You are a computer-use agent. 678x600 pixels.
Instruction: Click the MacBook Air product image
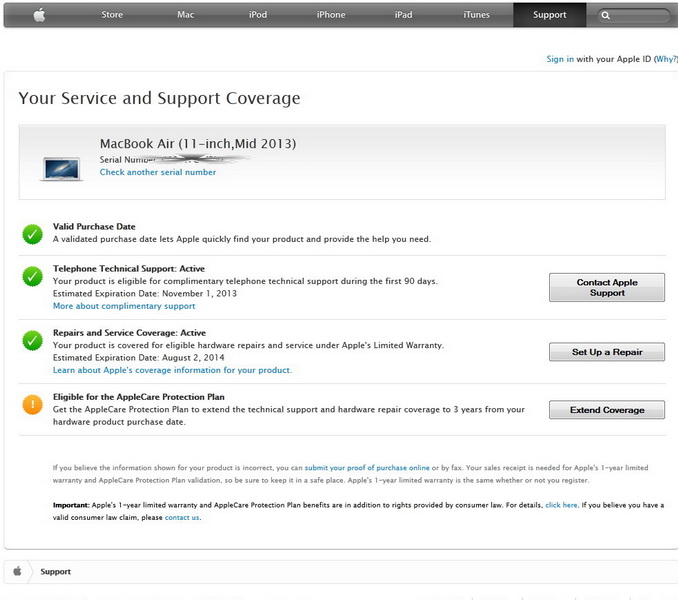coord(62,169)
